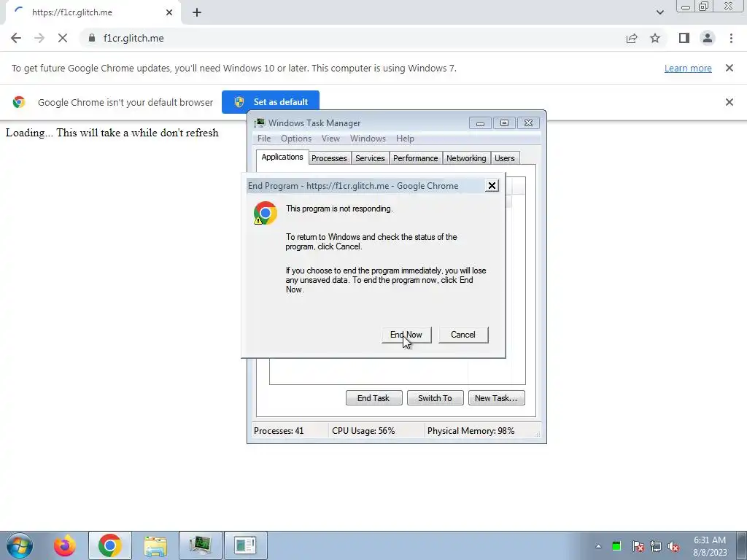747x560 pixels.
Task: Click the New Task... button
Action: [x=496, y=398]
